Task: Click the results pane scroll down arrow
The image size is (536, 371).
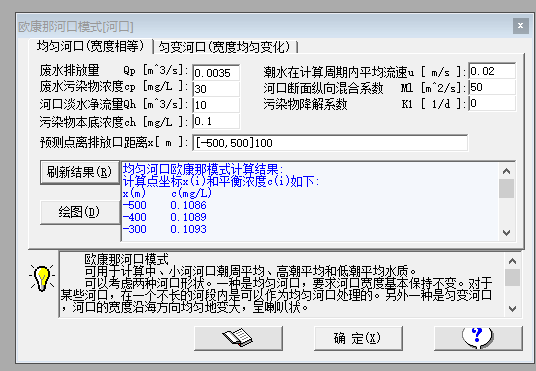Action: coord(506,233)
